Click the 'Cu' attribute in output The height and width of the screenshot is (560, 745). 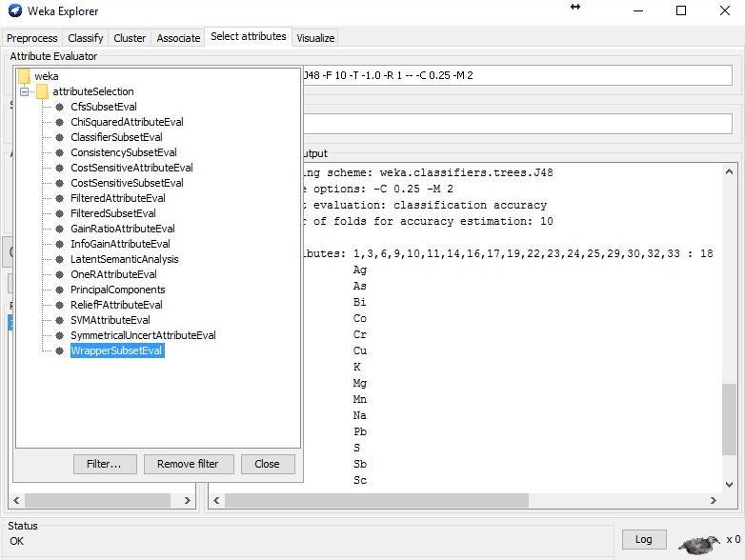click(x=360, y=350)
